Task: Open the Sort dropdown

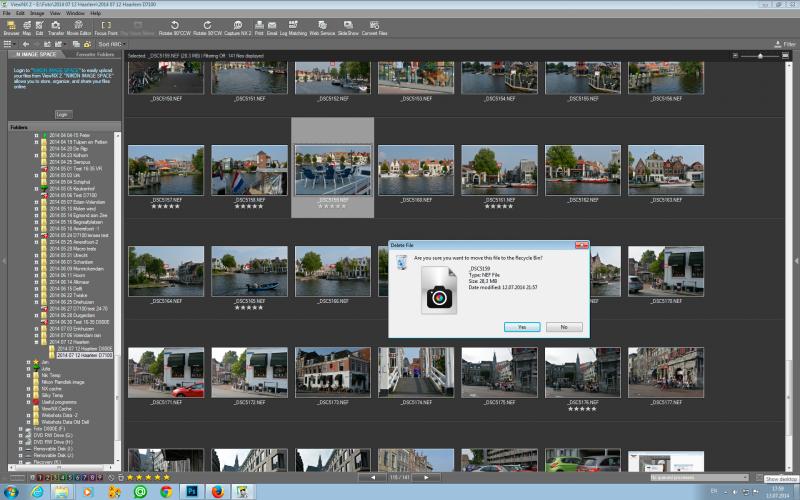Action: click(112, 44)
